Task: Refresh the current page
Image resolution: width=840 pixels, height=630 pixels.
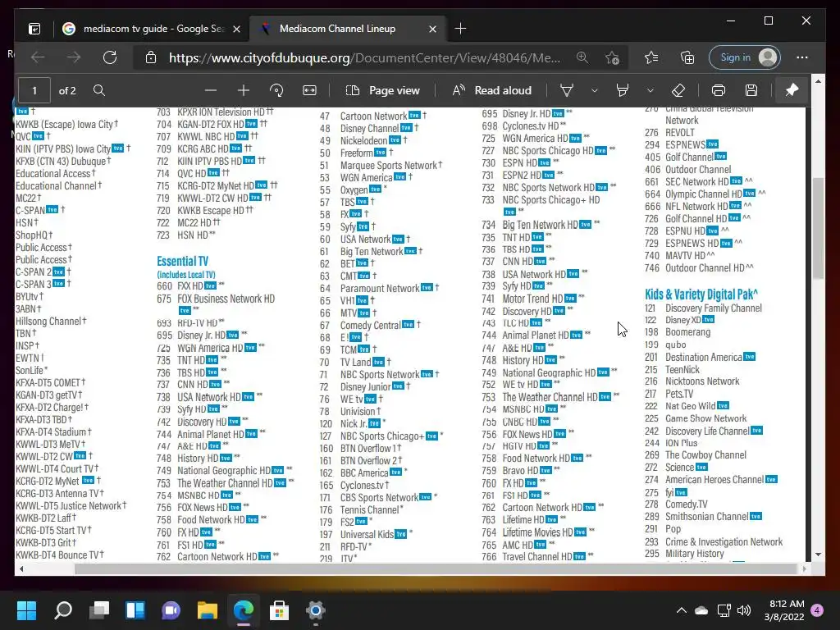Action: [110, 57]
